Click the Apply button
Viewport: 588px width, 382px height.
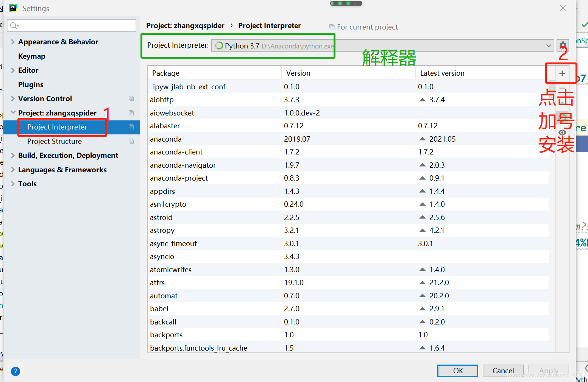point(549,371)
